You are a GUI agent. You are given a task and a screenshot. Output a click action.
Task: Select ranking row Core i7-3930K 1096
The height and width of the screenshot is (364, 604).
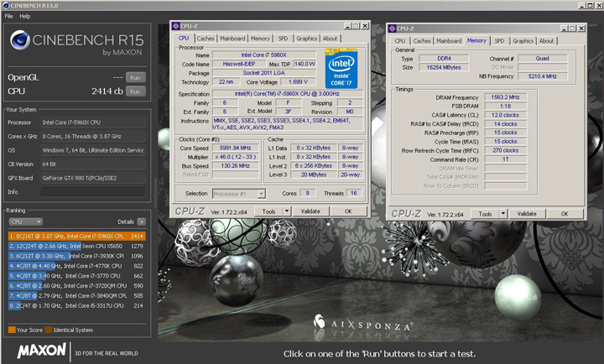click(76, 256)
